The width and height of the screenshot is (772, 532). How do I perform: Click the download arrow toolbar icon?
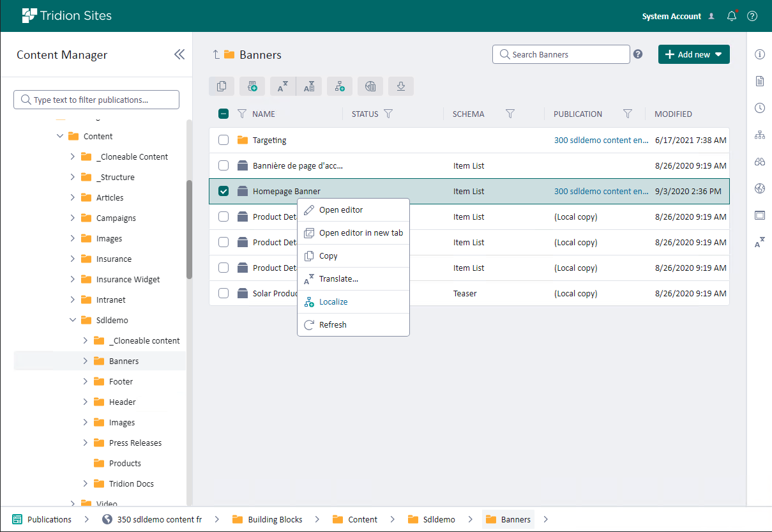point(401,87)
